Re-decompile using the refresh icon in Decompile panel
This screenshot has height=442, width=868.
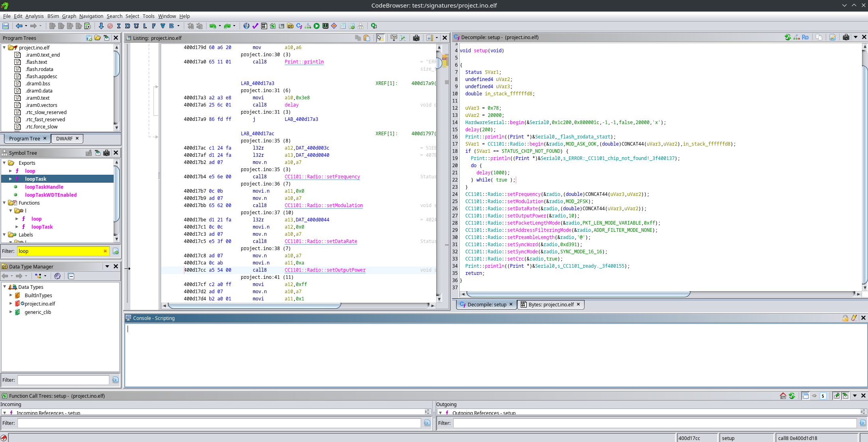tap(787, 37)
